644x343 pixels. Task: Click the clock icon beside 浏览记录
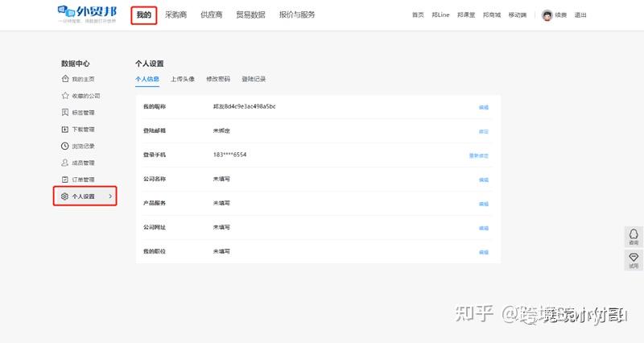[65, 146]
